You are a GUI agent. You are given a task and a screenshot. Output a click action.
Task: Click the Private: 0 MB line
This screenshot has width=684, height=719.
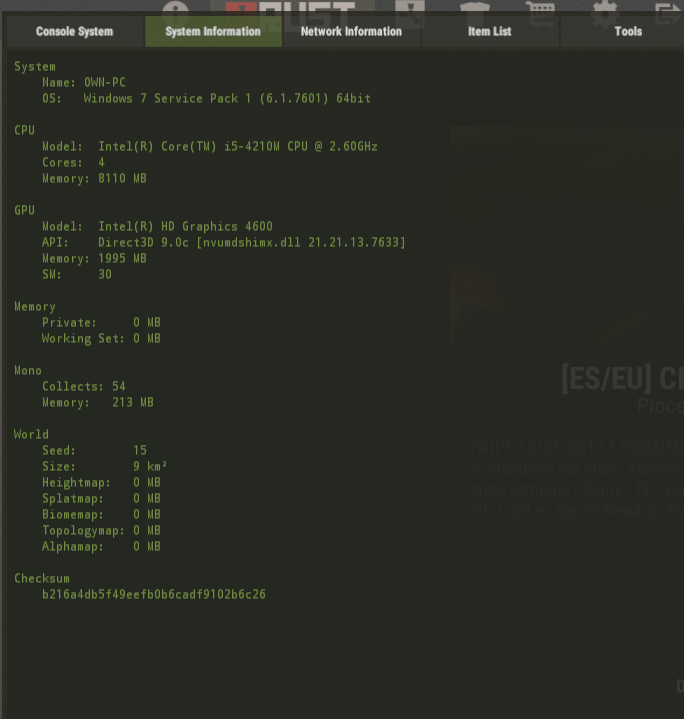[101, 322]
